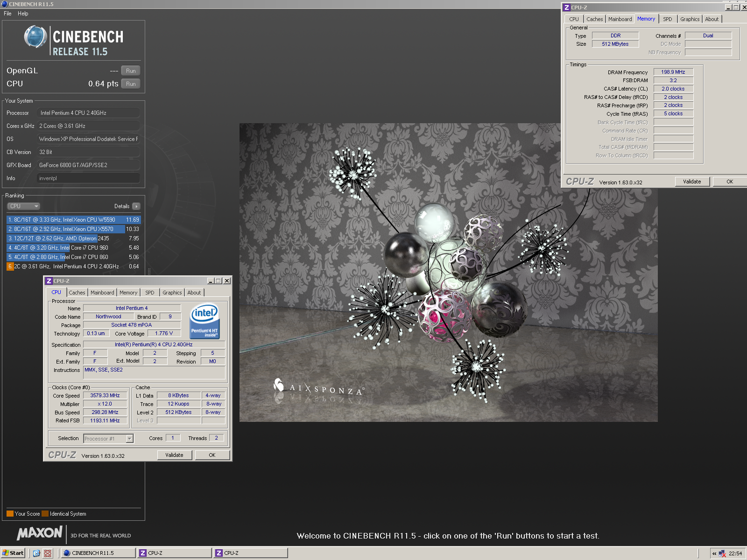Open the SPD tab in Memory CPU-Z window

click(668, 19)
